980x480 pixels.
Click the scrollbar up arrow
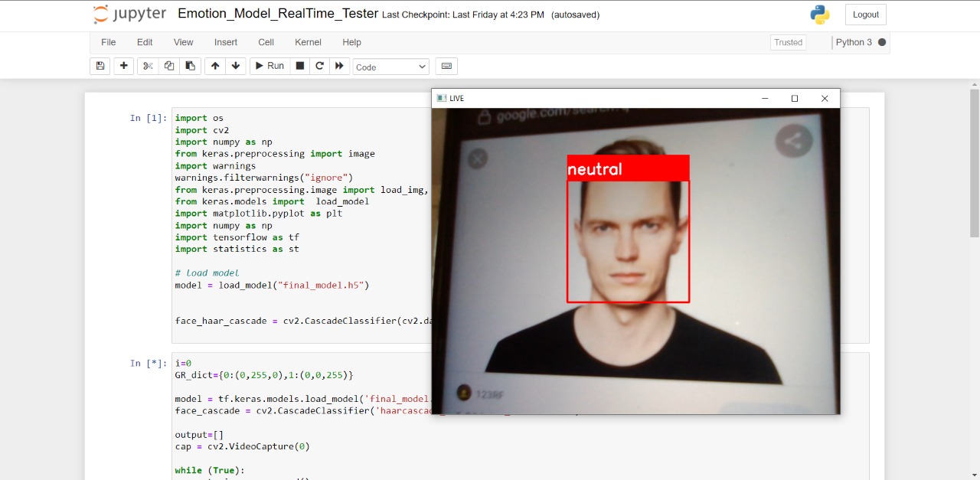(974, 84)
